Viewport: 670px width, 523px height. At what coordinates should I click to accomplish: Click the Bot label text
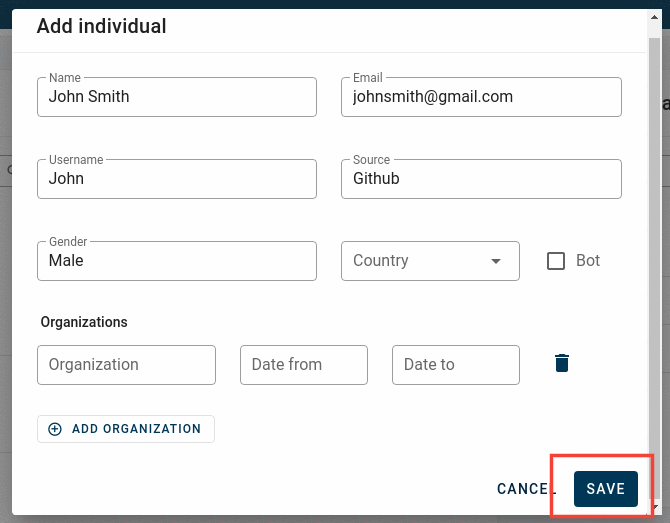pos(588,260)
